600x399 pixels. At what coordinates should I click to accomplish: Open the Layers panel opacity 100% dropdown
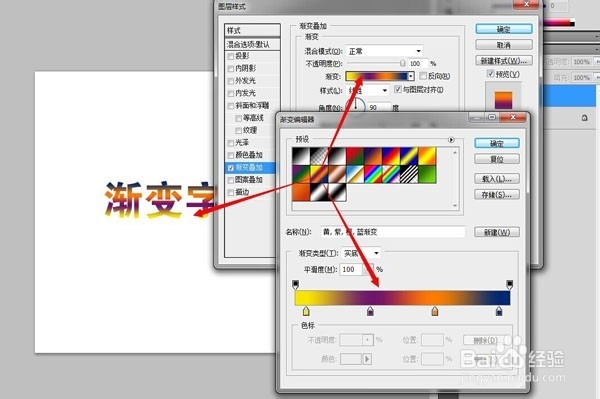(x=596, y=61)
